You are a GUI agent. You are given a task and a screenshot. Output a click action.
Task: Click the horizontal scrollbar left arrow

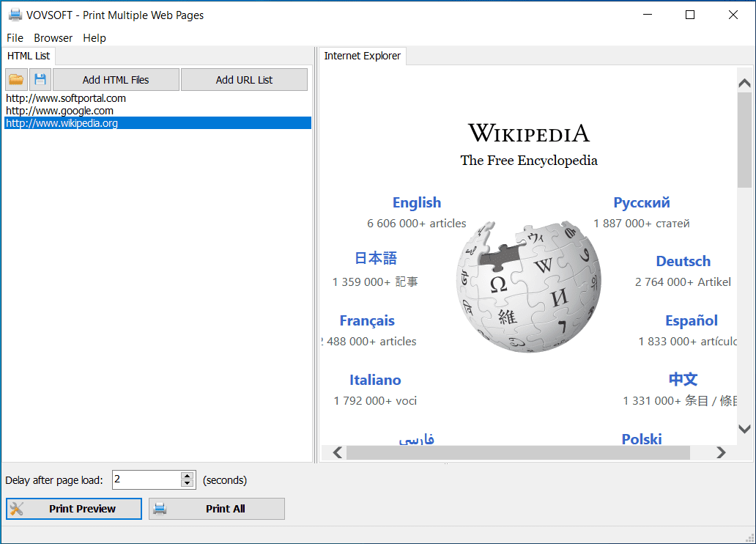coord(338,453)
